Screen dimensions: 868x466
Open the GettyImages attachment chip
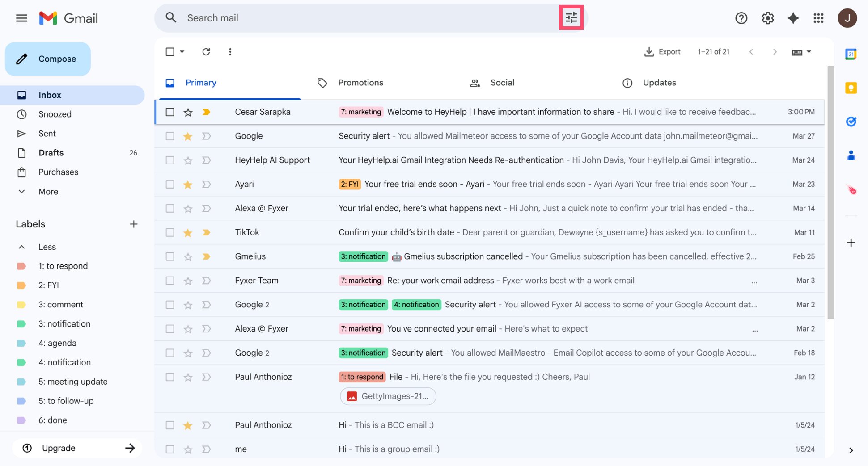pyautogui.click(x=388, y=396)
